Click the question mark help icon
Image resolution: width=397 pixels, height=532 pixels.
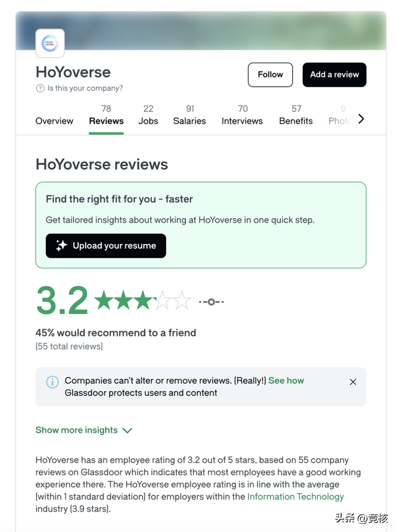tap(40, 89)
